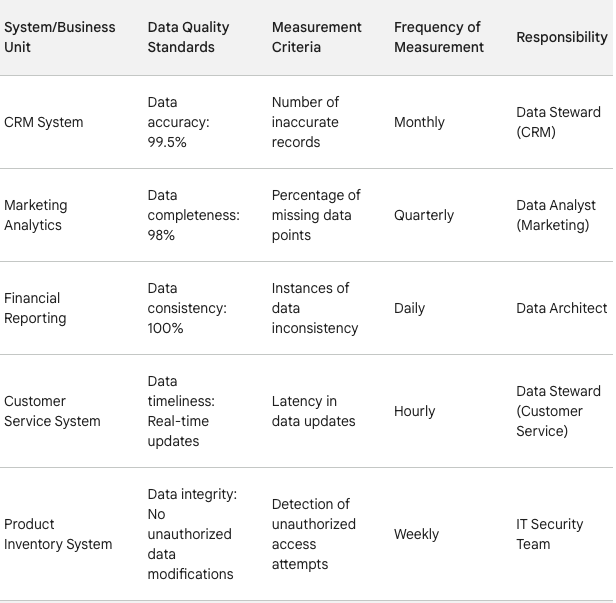Viewport: 616px width, 603px height.
Task: Select the Responsibility column header
Action: click(x=561, y=37)
